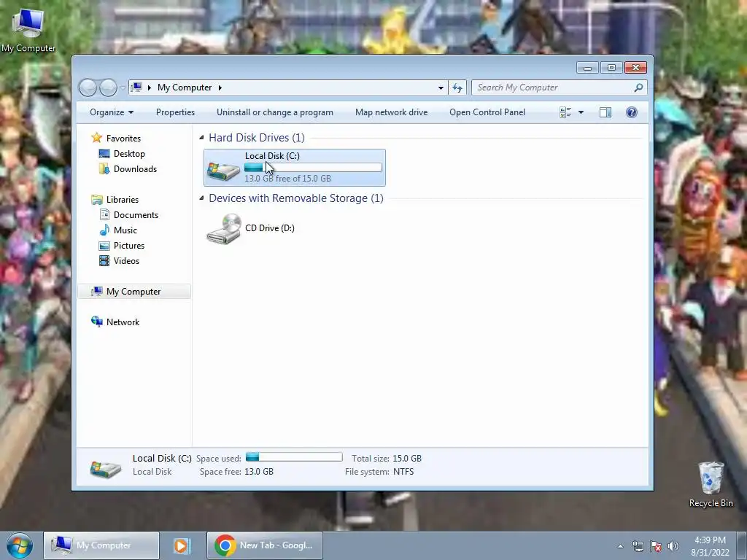The image size is (747, 560).
Task: Go back with the Back arrow button
Action: point(88,87)
